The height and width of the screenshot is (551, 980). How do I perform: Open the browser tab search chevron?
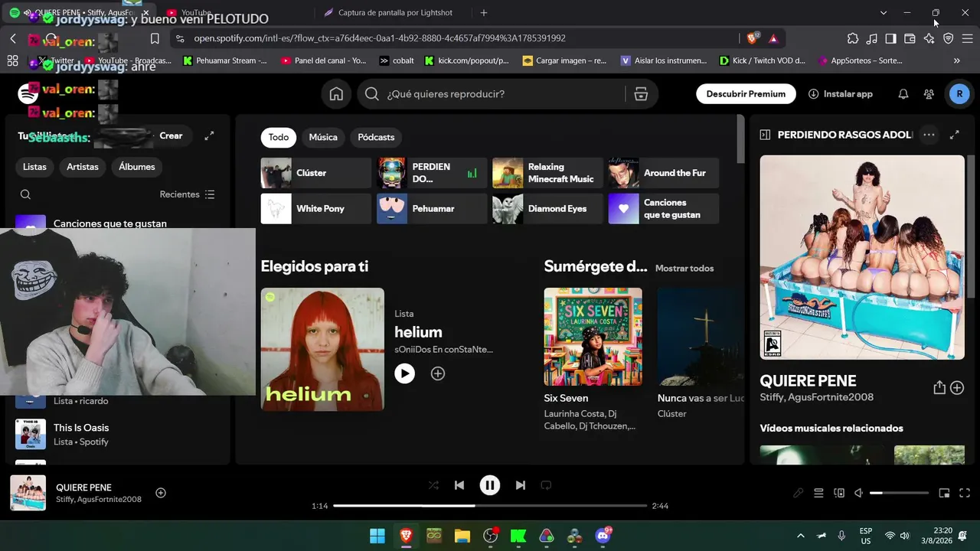click(884, 13)
